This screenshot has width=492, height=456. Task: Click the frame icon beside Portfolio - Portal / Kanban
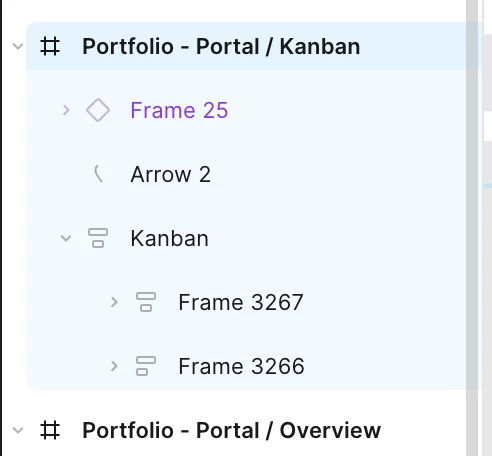coord(50,46)
